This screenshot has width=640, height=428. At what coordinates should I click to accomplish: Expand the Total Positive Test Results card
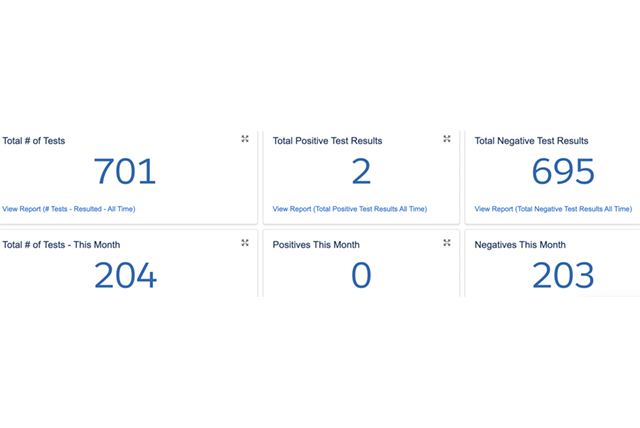point(447,139)
